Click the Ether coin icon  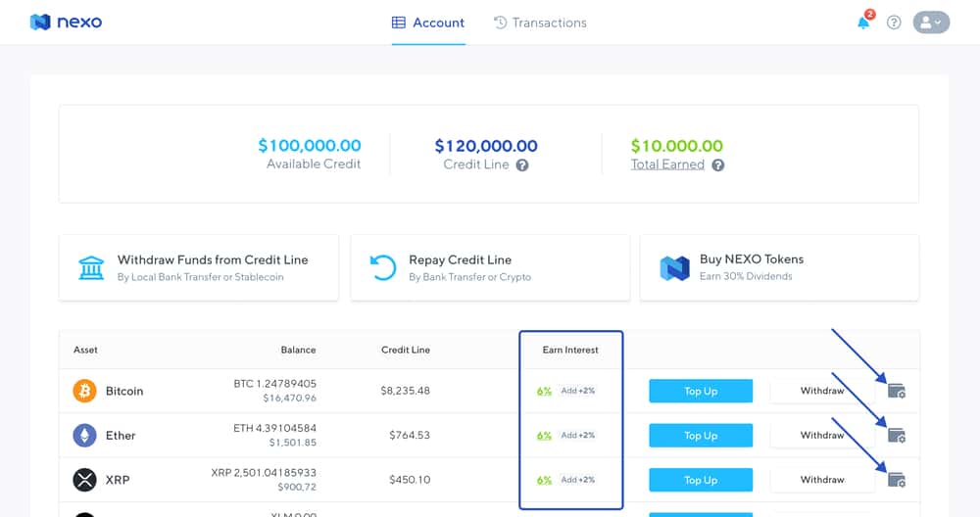[x=85, y=435]
